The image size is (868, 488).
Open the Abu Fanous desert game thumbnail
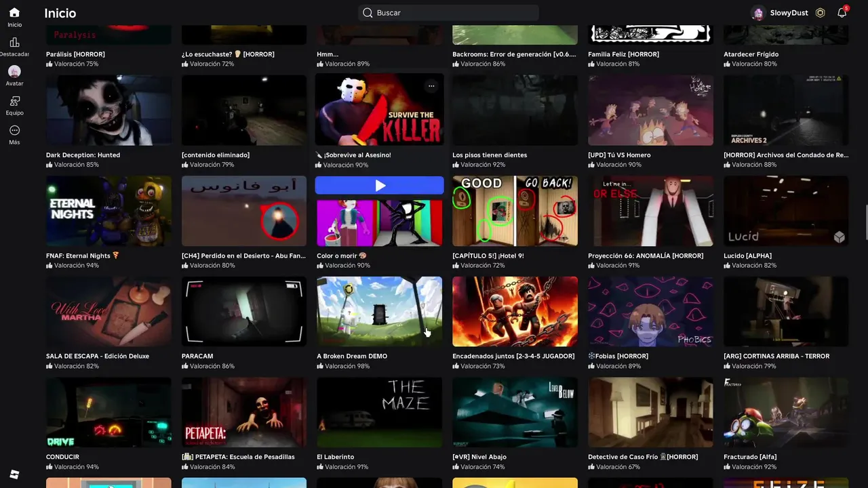click(x=244, y=211)
